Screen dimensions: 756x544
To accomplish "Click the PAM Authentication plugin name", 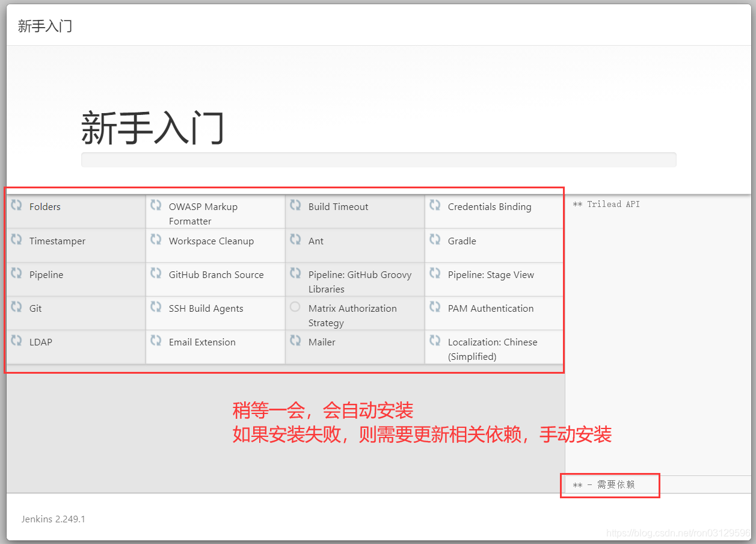I will tap(491, 308).
